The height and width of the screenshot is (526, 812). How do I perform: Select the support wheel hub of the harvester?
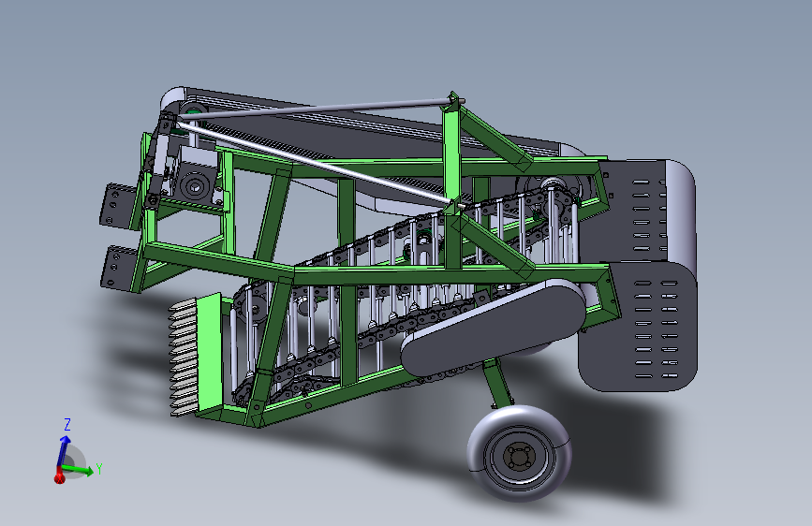click(520, 457)
